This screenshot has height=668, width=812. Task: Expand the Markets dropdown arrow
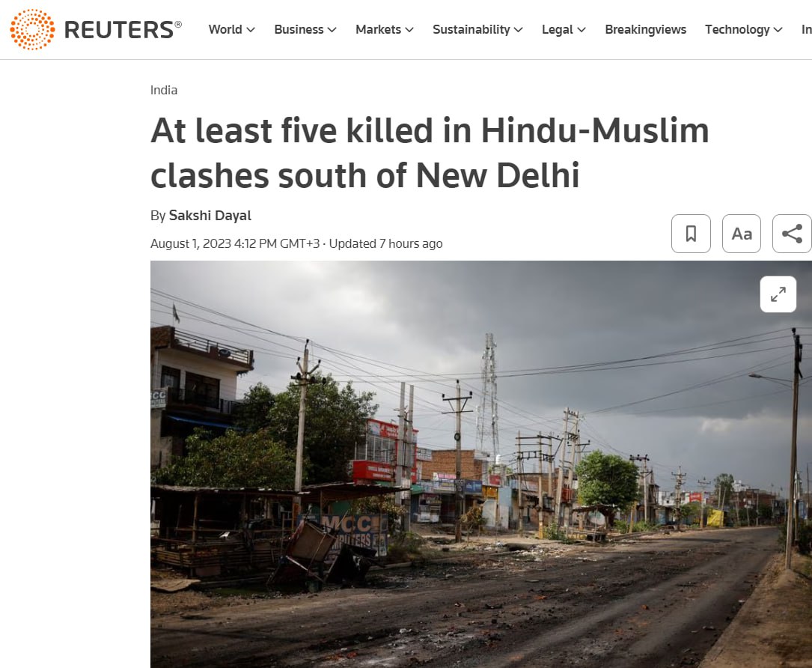pos(409,30)
